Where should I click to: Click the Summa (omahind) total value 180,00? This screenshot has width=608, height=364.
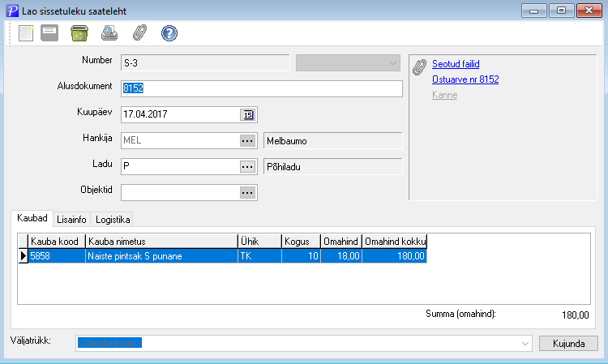click(x=576, y=315)
